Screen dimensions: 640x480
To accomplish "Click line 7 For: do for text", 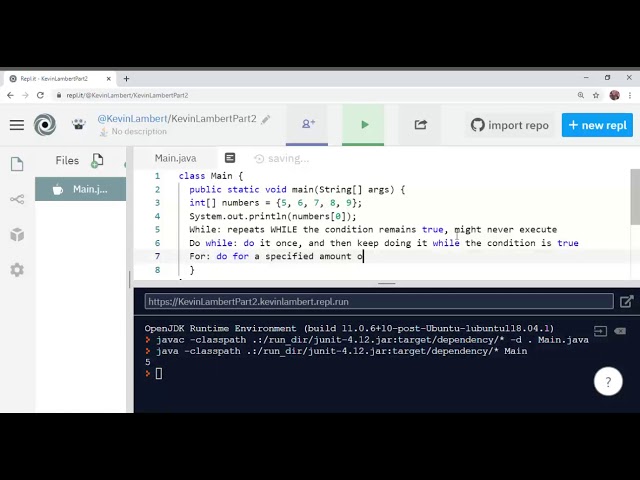I will pos(276,256).
